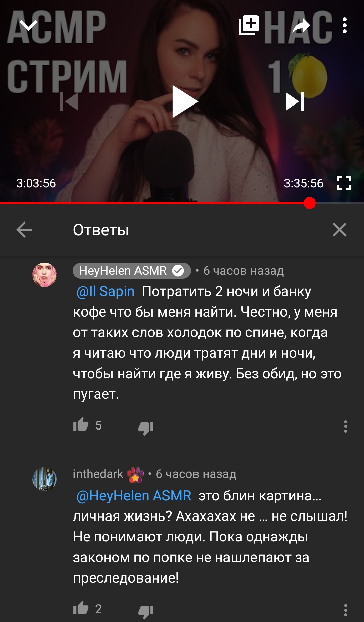Like HeyHelen ASMR's reply

[x=81, y=425]
